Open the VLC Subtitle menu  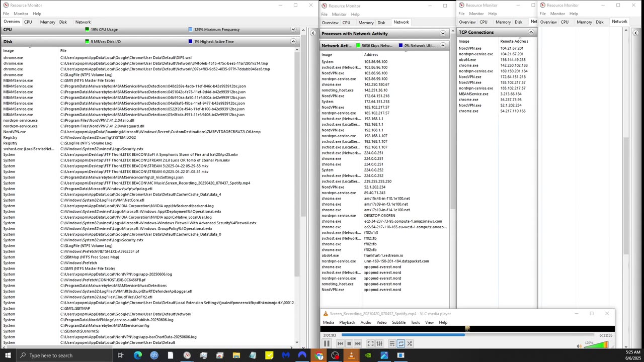(398, 322)
